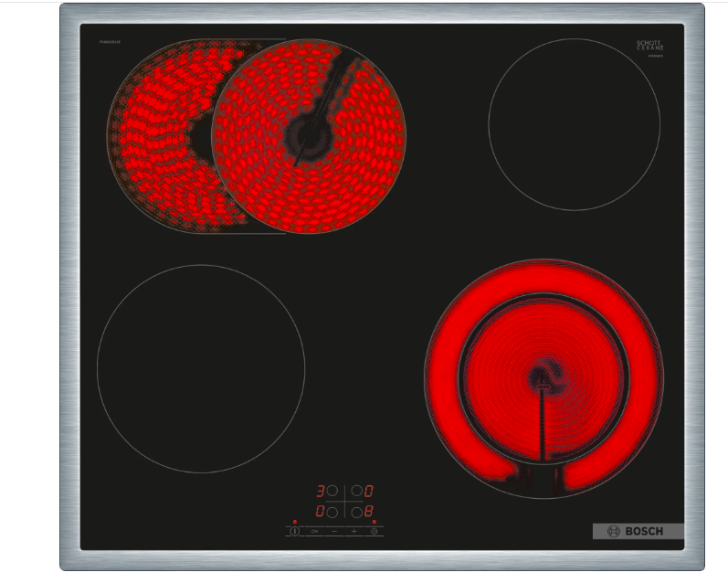Click the red indicator dot above power key
This screenshot has width=728, height=583.
tap(295, 522)
